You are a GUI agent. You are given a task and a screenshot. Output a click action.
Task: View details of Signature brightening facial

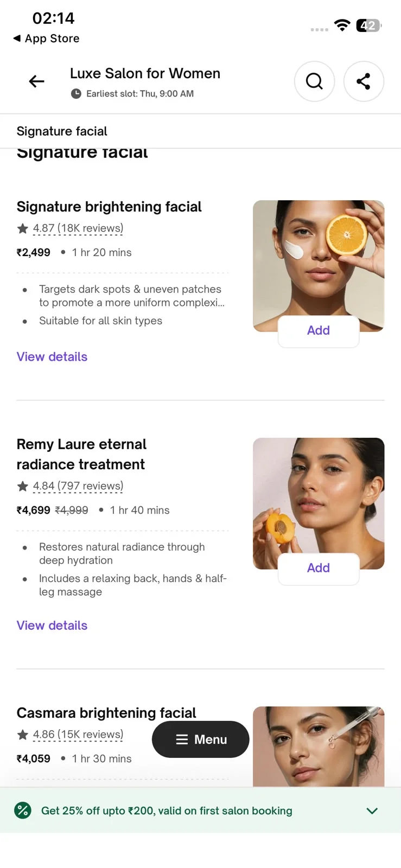[52, 356]
